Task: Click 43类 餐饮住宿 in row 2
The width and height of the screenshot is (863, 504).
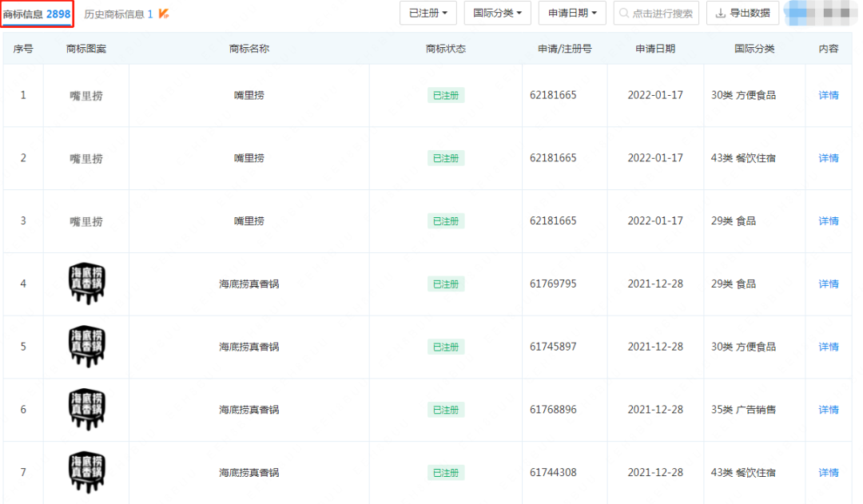Action: 744,158
